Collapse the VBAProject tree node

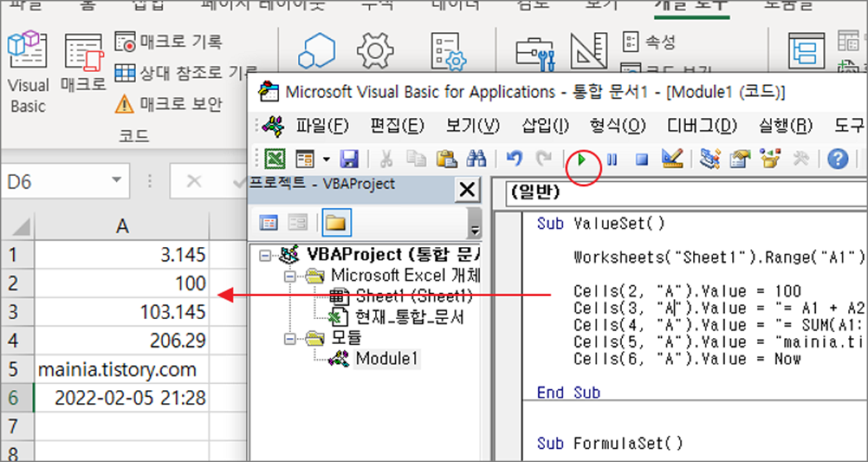(264, 257)
